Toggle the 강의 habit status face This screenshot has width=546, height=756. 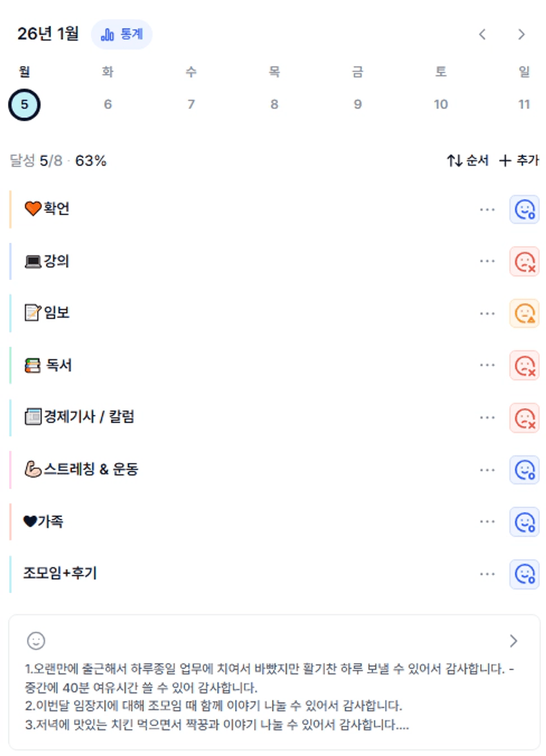(524, 261)
